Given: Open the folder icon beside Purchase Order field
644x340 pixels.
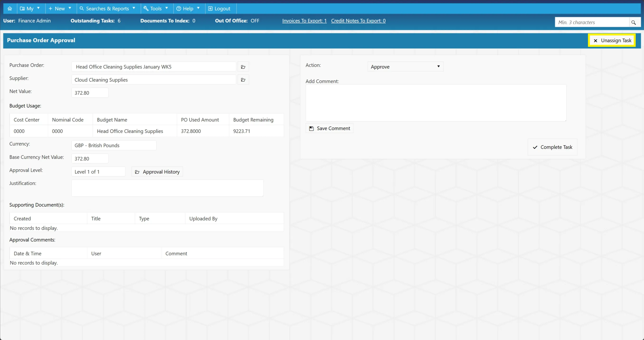Looking at the screenshot, I should pos(243,67).
